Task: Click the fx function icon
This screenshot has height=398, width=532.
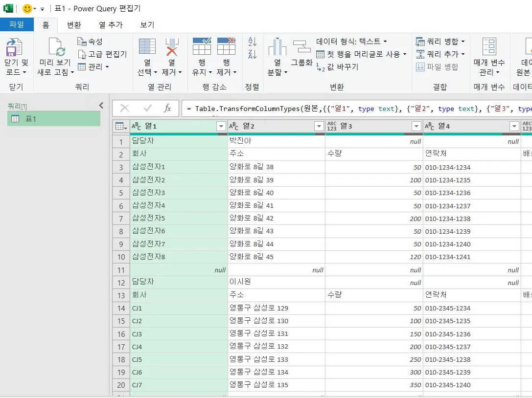Action: [x=167, y=109]
